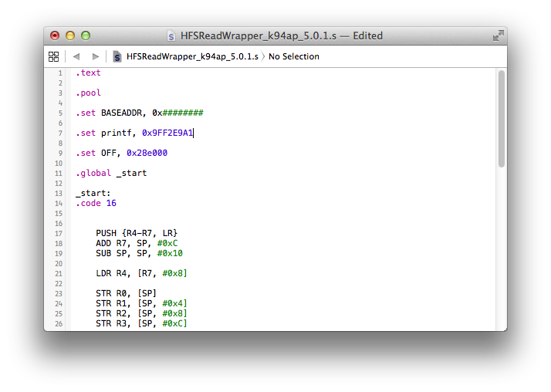Click line number 21 in the gutter
Screen dimensions: 551x392
coord(59,274)
